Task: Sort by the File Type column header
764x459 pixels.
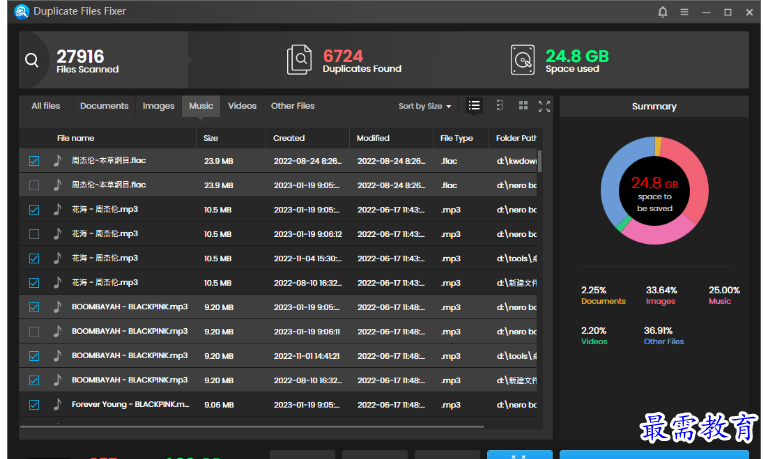Action: pyautogui.click(x=457, y=138)
